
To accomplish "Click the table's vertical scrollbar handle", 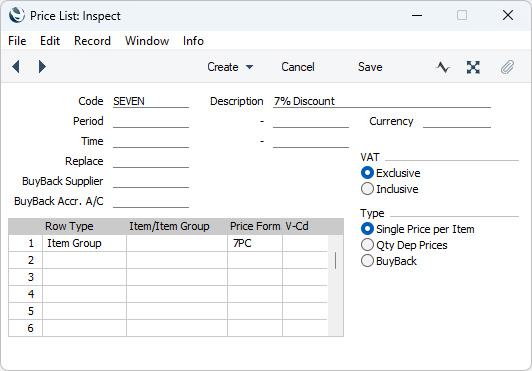I will pos(336,261).
